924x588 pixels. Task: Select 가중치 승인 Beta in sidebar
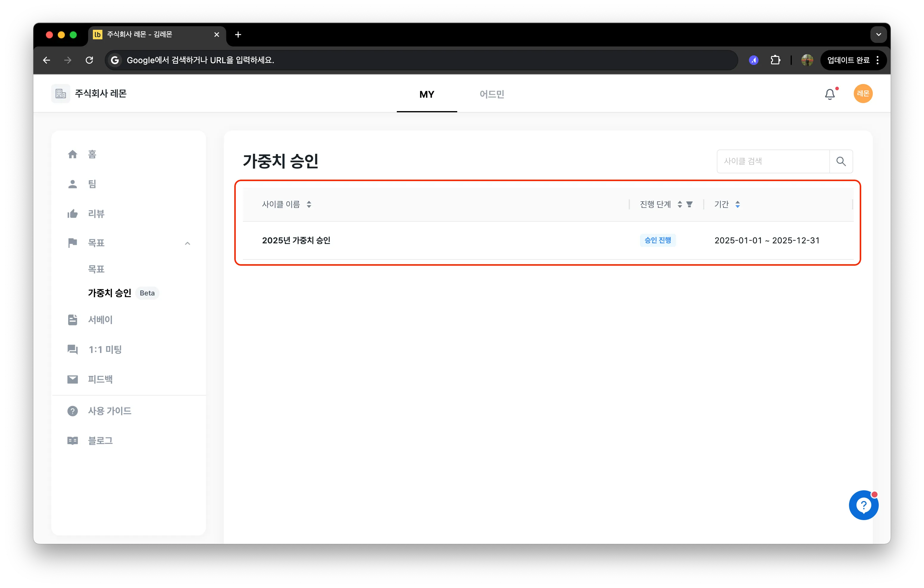coord(123,293)
